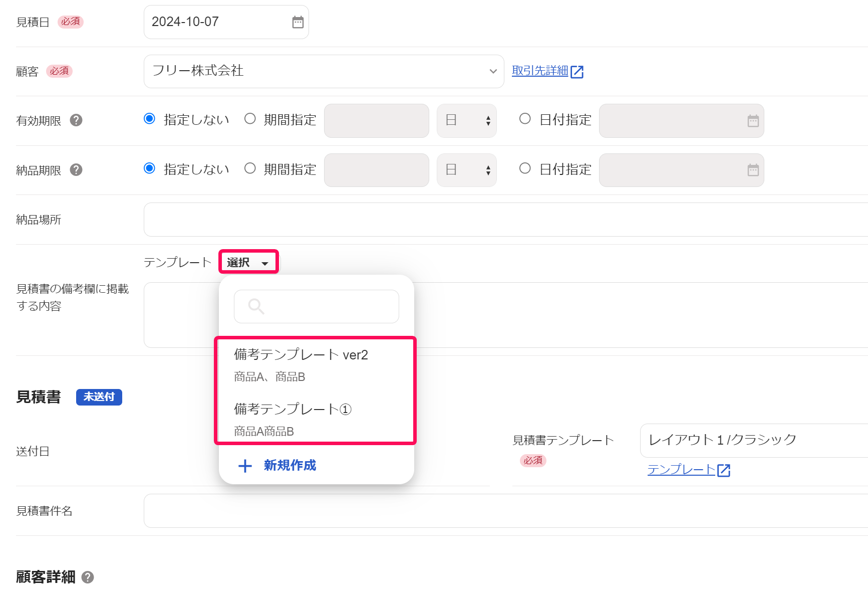Open the 納品期限 unit dropdown showing 日
This screenshot has height=592, width=868.
467,170
